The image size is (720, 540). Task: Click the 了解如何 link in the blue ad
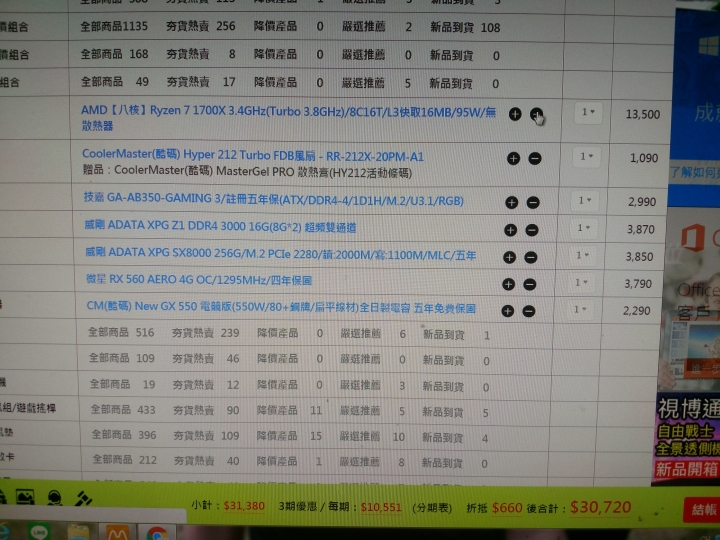click(x=695, y=173)
